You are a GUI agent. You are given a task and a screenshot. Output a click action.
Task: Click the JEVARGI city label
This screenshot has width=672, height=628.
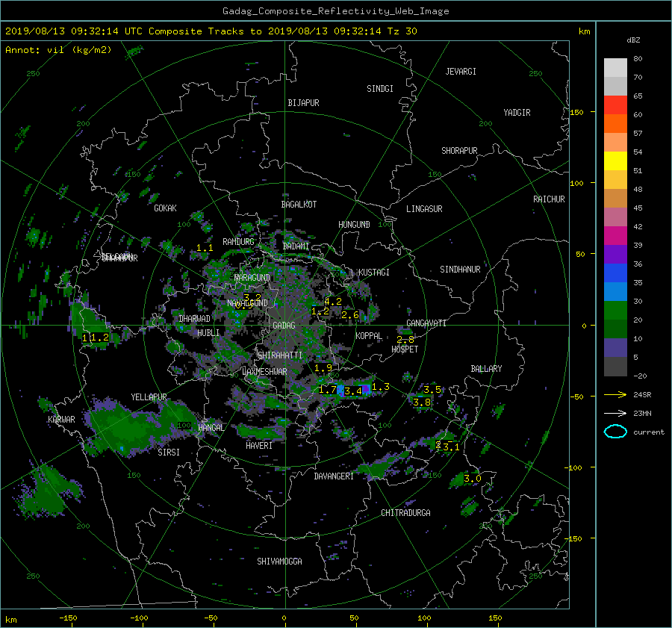click(461, 72)
